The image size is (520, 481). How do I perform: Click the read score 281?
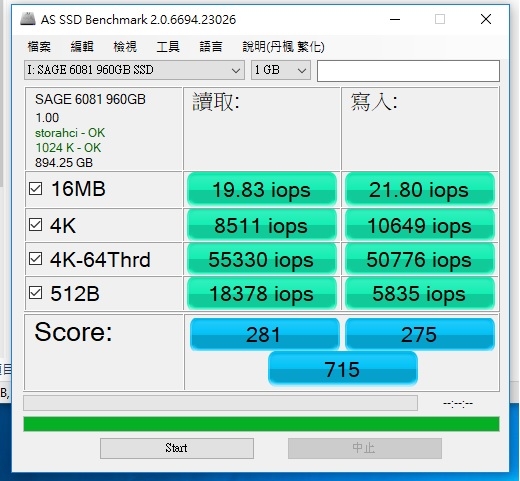click(264, 334)
